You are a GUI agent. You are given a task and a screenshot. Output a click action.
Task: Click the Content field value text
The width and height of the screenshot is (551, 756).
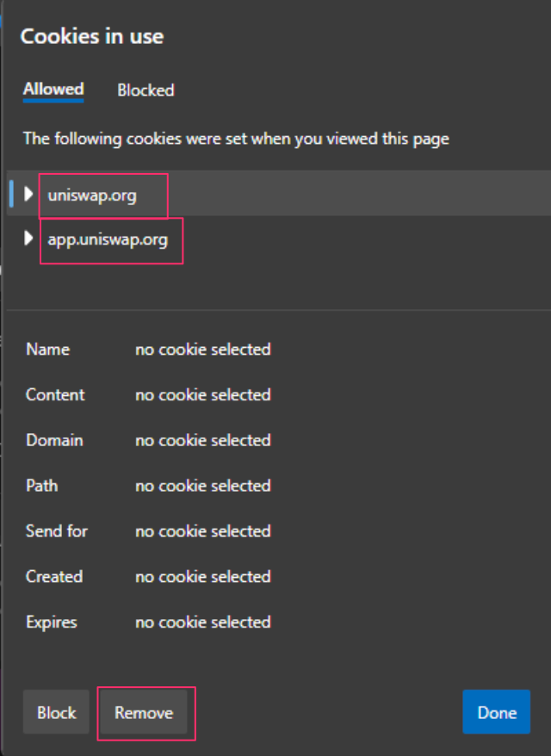[x=203, y=394]
